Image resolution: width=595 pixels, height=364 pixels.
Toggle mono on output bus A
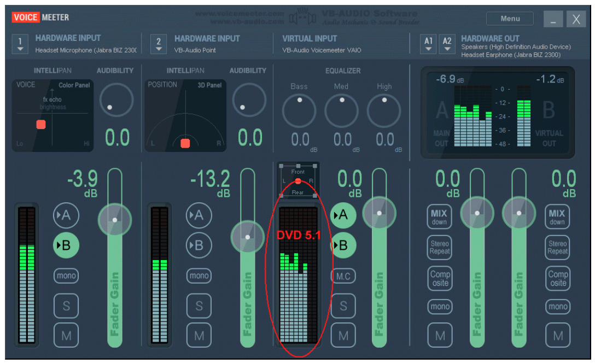pyautogui.click(x=440, y=307)
